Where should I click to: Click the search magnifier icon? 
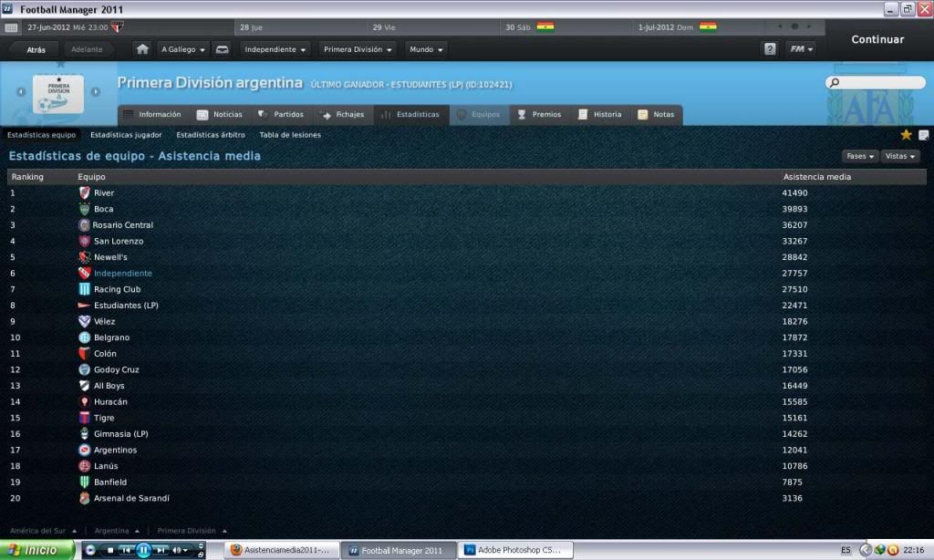pos(835,83)
